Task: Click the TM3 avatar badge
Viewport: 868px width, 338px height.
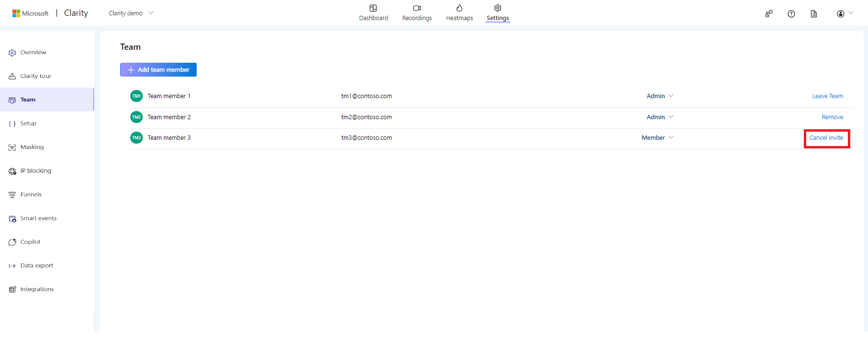Action: pos(137,138)
